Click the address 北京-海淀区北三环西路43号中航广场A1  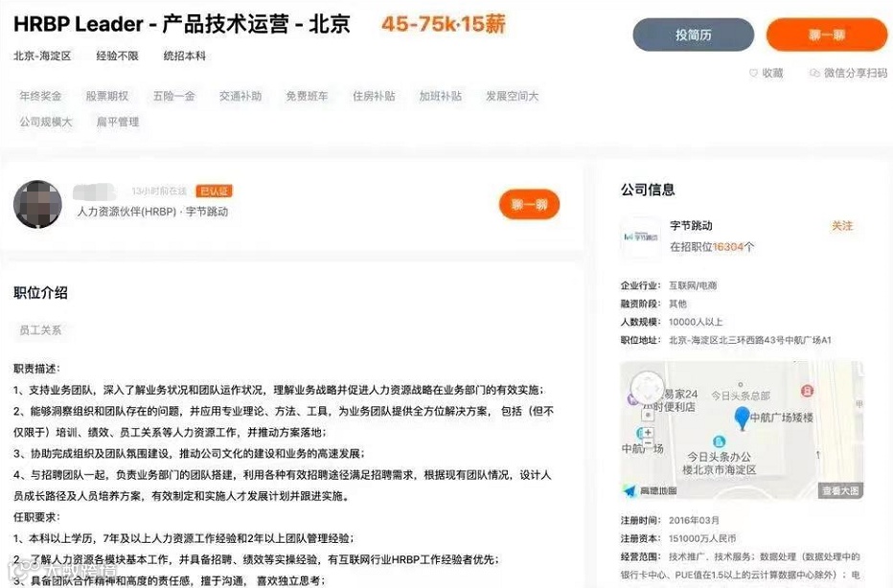pos(750,340)
